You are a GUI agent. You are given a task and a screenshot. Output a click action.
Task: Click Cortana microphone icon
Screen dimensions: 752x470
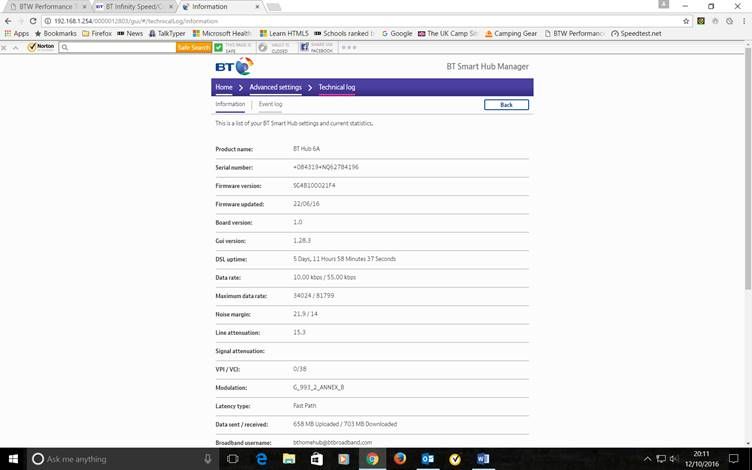pyautogui.click(x=208, y=459)
